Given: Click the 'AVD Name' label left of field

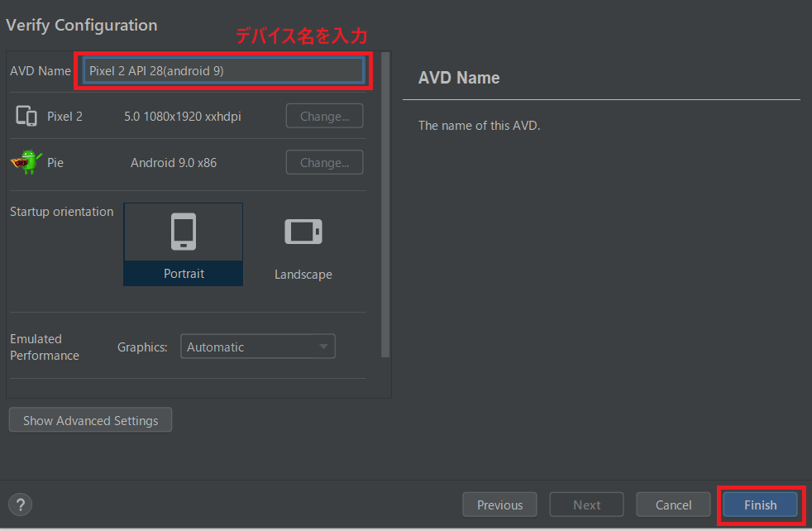Looking at the screenshot, I should point(41,70).
